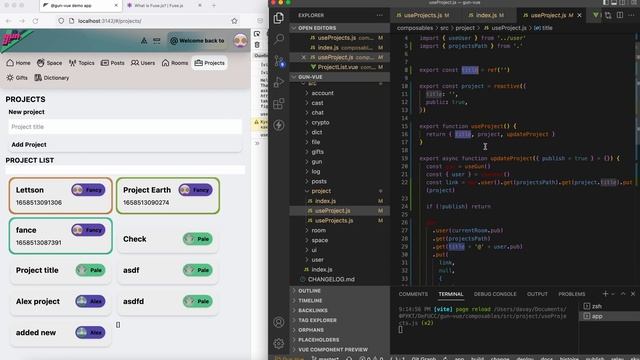Click open changes icon in editor toolbar
The width and height of the screenshot is (640, 360).
tap(608, 15)
